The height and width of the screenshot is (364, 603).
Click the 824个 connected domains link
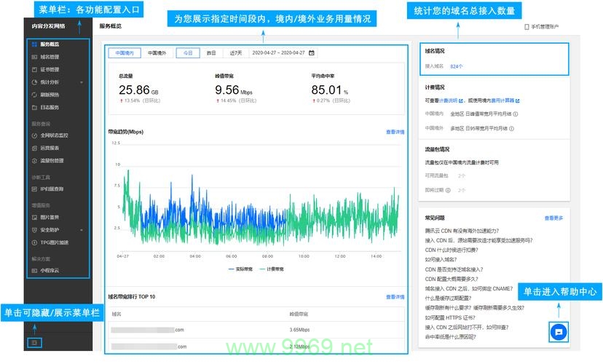pos(457,66)
